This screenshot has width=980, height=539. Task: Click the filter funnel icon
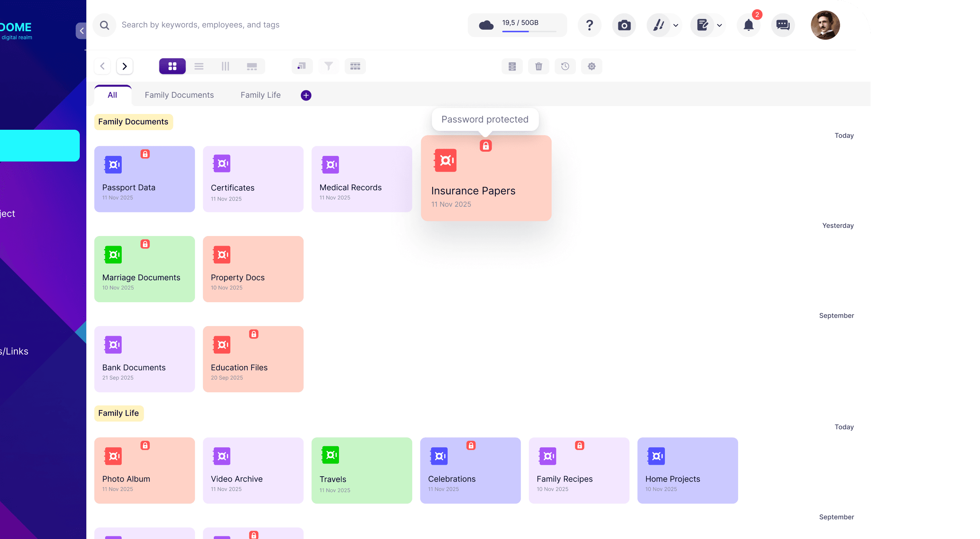pos(329,66)
